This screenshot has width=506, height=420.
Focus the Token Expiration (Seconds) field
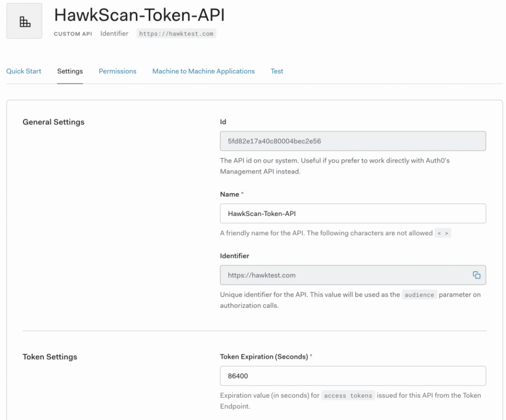pyautogui.click(x=353, y=376)
